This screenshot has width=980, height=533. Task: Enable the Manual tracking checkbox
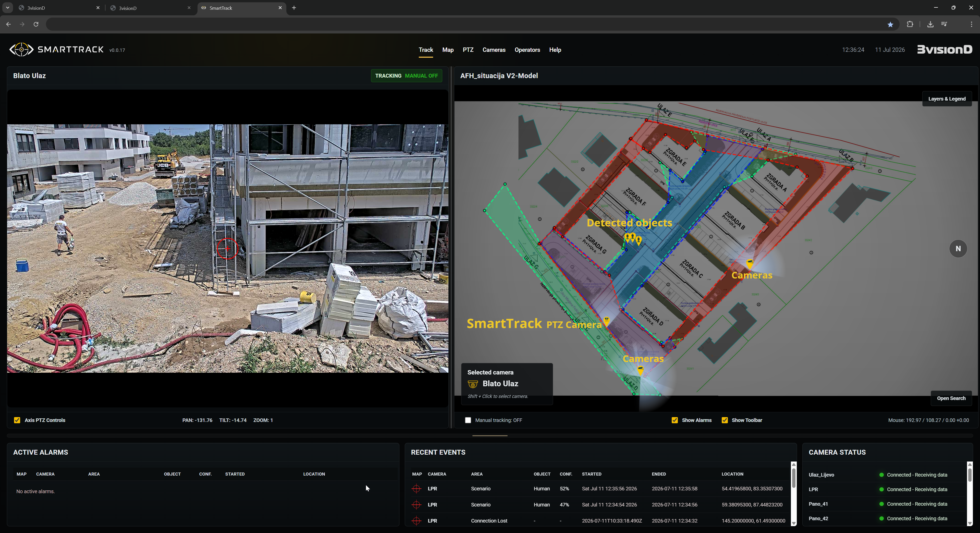pos(468,420)
